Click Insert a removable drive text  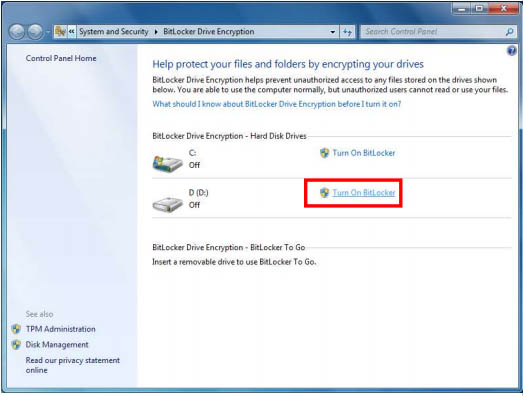234,262
